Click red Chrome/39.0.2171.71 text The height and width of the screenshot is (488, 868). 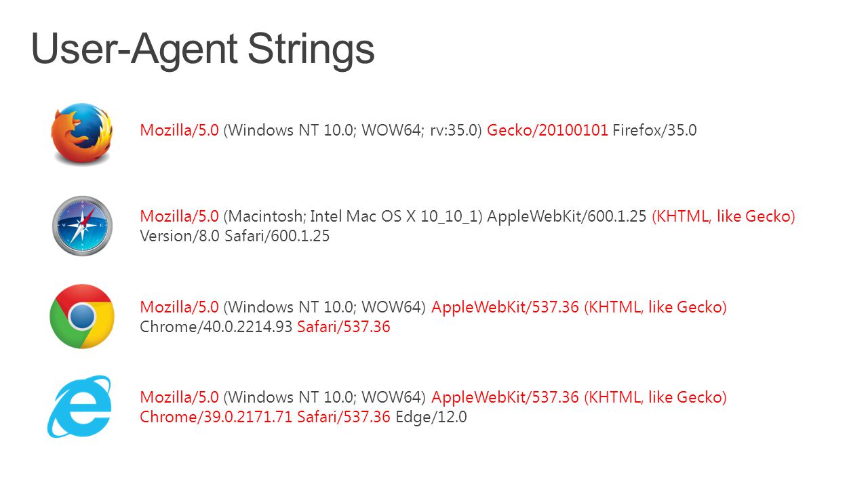click(216, 417)
